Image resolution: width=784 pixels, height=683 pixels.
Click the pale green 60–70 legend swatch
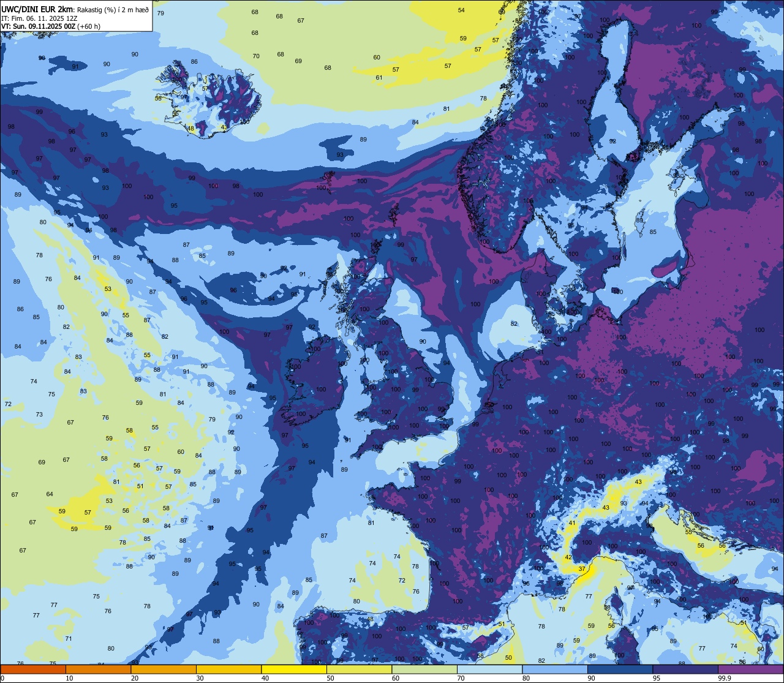click(424, 669)
